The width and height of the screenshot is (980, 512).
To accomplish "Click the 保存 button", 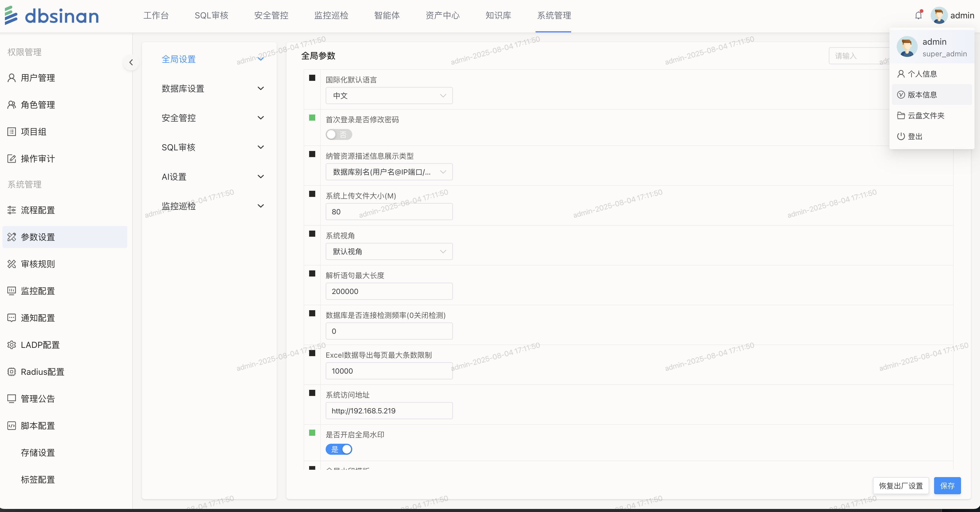I will pos(947,486).
